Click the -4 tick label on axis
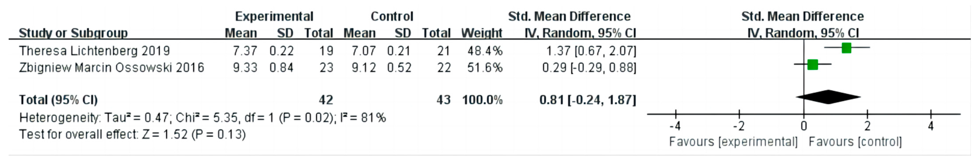This screenshot has width=980, height=164. pos(675,126)
